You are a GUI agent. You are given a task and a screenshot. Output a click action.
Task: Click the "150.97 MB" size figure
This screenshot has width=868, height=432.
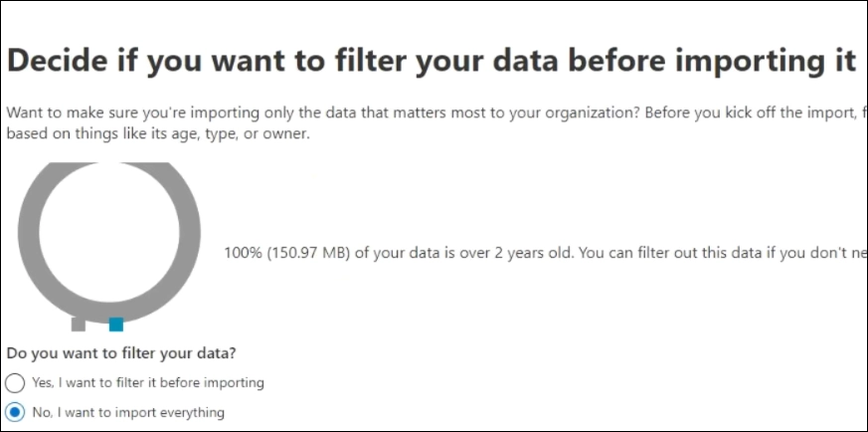pyautogui.click(x=303, y=252)
